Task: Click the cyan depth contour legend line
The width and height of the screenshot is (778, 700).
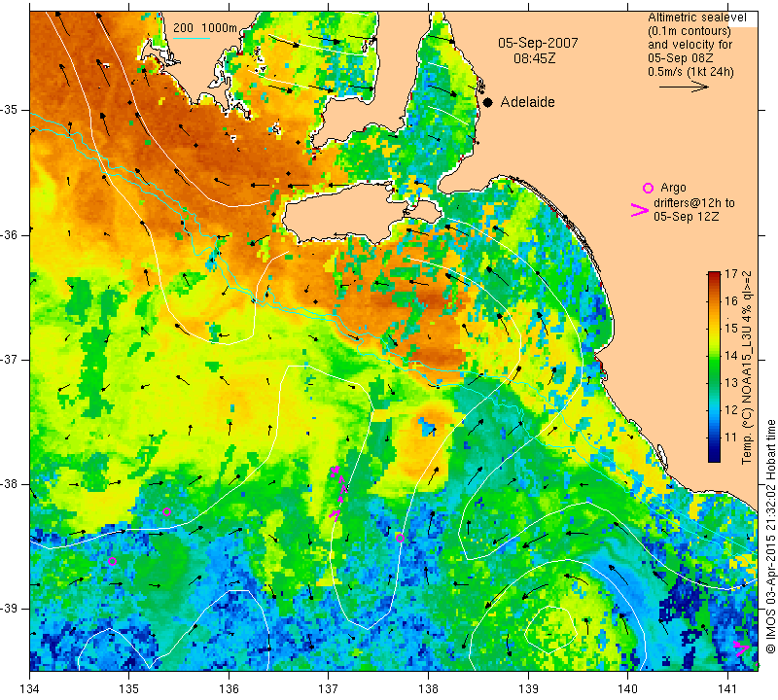Action: (x=192, y=38)
